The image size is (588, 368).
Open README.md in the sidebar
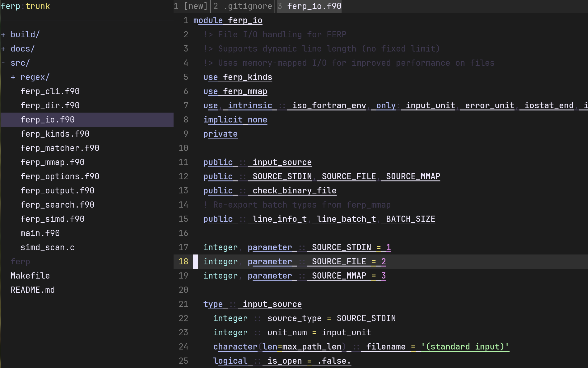coord(32,290)
